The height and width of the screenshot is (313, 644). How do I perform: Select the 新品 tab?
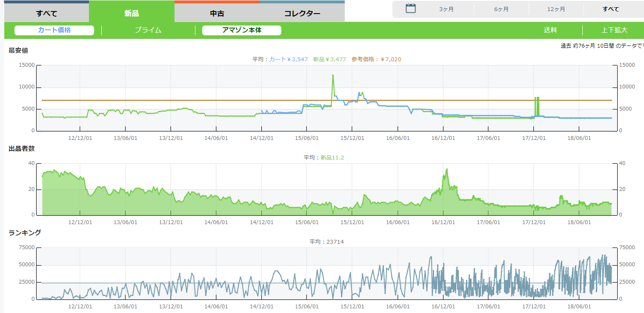132,13
